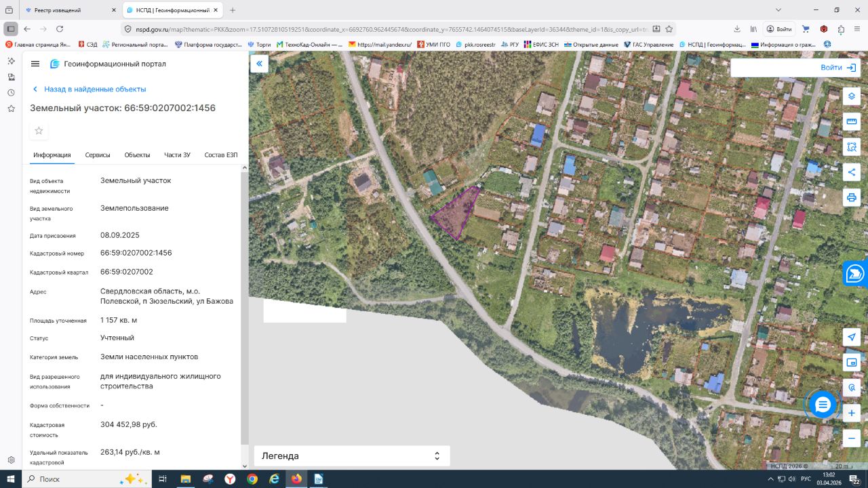868x488 pixels.
Task: Click the map search-location icon
Action: pyautogui.click(x=852, y=388)
